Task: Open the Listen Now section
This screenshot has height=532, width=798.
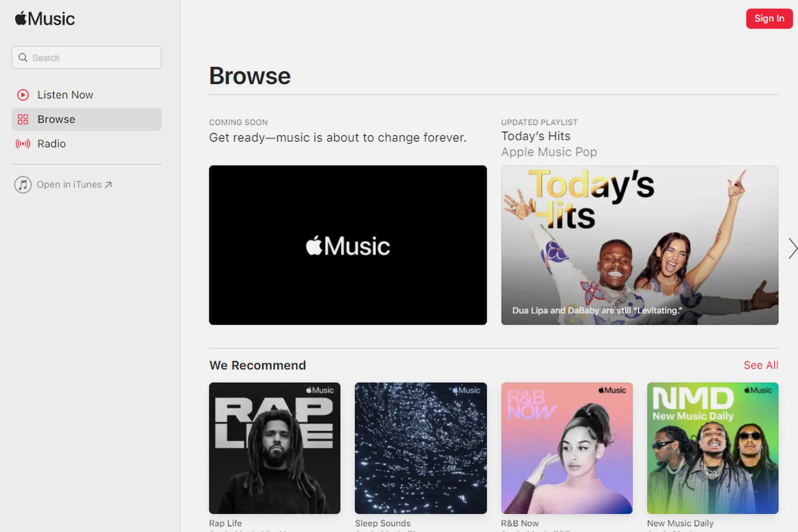Action: pos(86,95)
